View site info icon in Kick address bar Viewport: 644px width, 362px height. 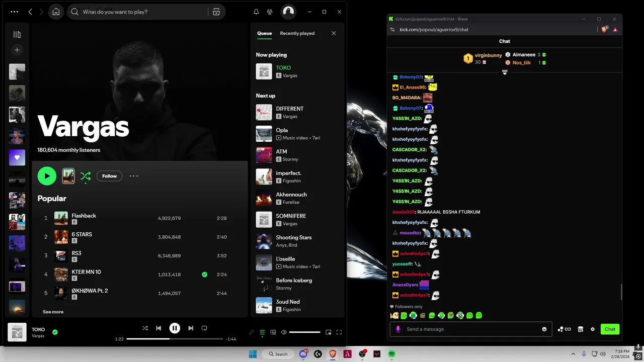coord(392,29)
